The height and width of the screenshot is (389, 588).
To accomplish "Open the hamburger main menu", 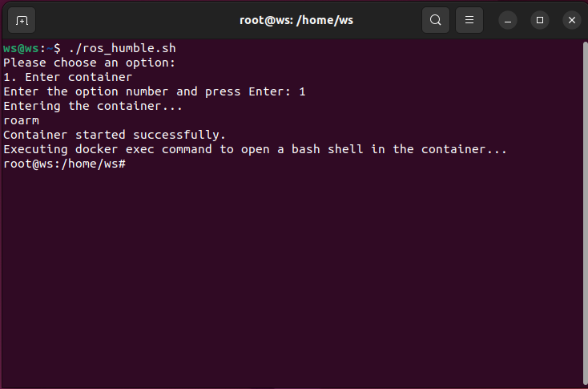I will tap(469, 20).
